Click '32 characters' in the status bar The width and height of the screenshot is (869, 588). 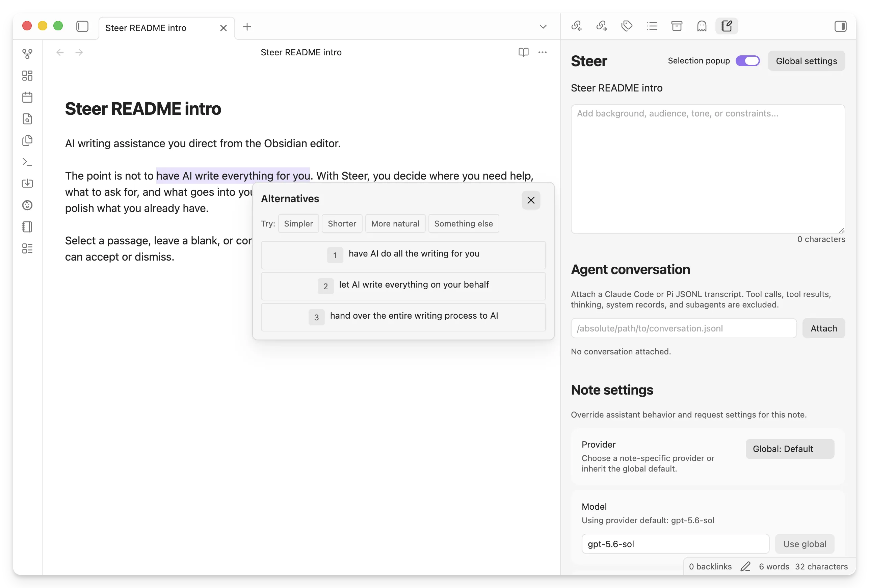tap(821, 567)
